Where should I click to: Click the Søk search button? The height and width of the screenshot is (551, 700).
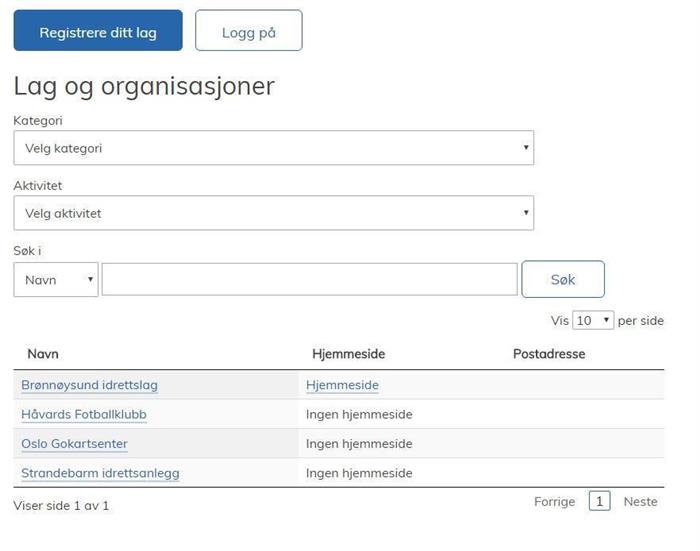tap(563, 280)
